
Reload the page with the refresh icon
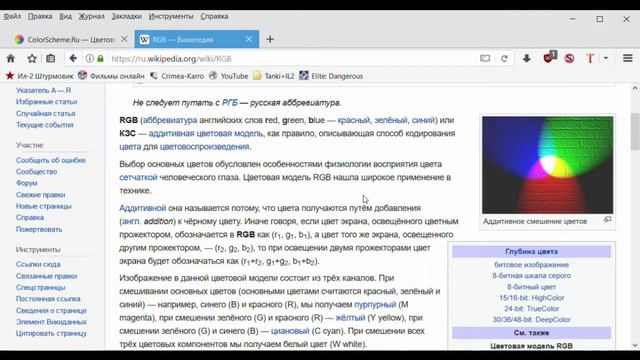coord(504,58)
